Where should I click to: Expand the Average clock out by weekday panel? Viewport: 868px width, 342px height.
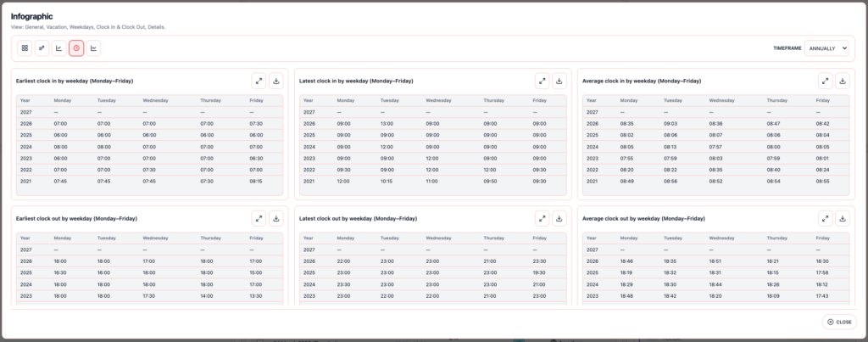pyautogui.click(x=826, y=218)
